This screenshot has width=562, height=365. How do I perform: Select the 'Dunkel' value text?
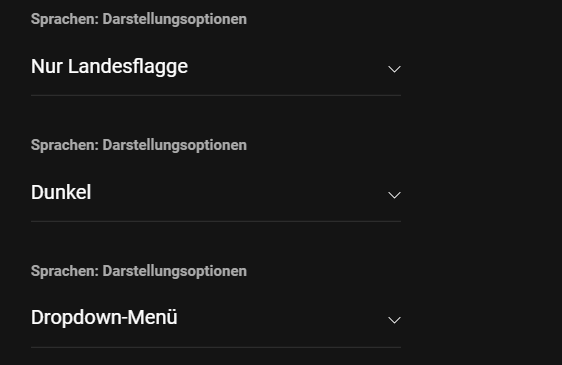tap(61, 193)
